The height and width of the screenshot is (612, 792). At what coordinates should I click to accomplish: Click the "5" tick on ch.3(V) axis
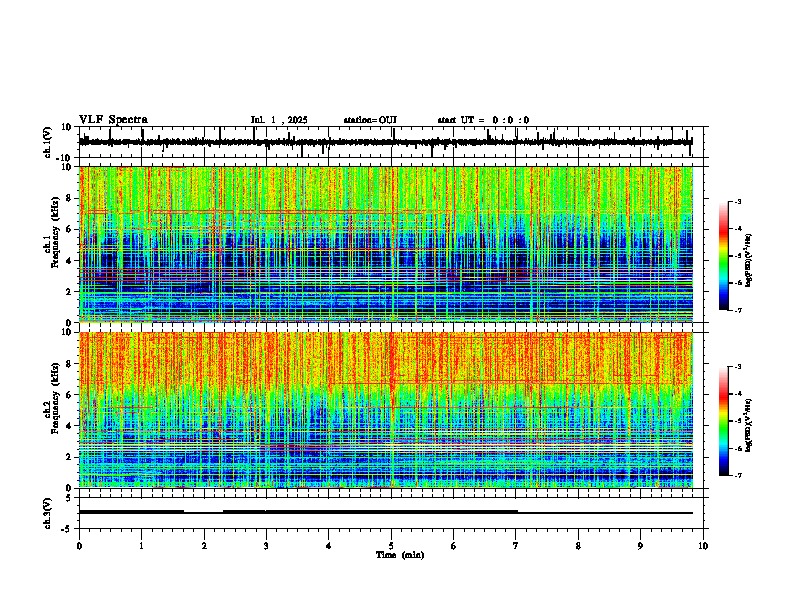pyautogui.click(x=70, y=498)
